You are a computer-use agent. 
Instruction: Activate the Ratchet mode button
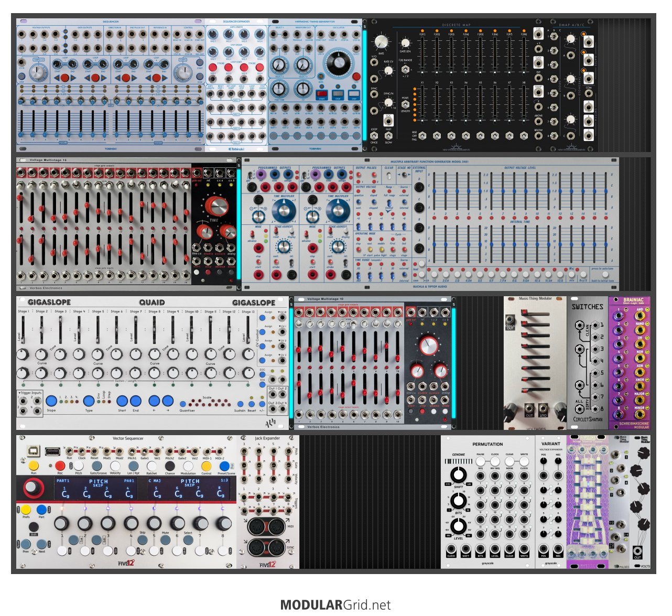coord(151,466)
